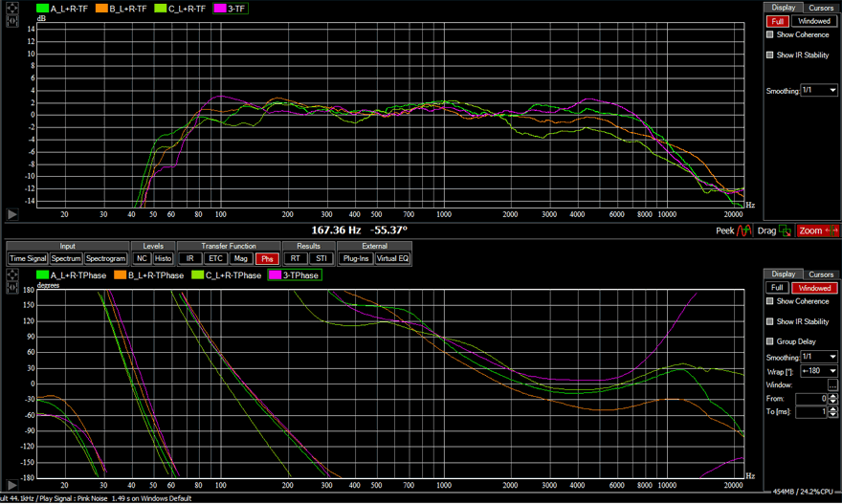The width and height of the screenshot is (842, 504).
Task: Open lower Smoothing dropdown
Action: 819,357
